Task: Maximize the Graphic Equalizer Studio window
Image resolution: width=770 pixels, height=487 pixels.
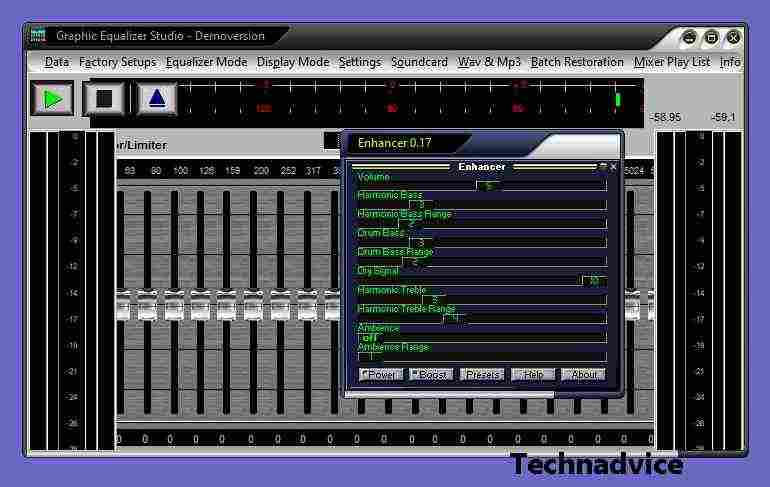Action: click(x=711, y=37)
